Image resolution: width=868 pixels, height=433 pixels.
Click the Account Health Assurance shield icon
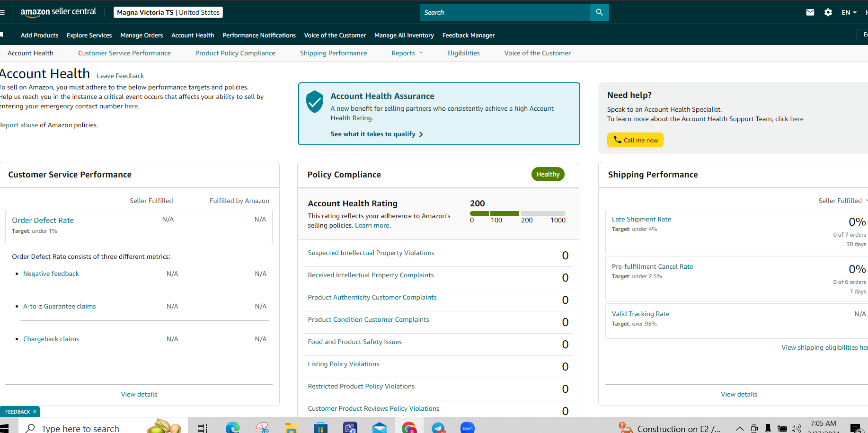tap(315, 102)
